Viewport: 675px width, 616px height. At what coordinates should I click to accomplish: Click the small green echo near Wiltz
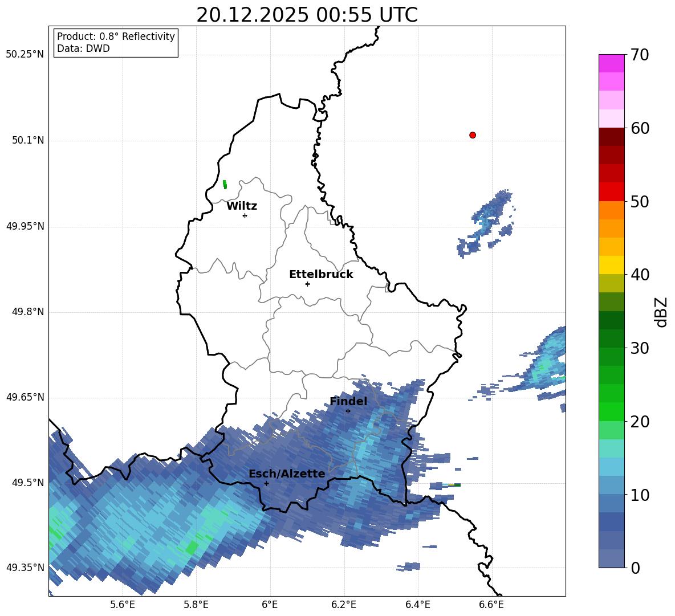225,185
